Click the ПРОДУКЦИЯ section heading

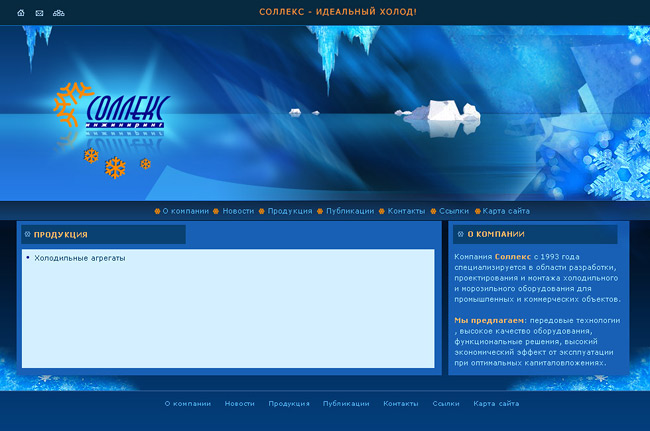(61, 235)
